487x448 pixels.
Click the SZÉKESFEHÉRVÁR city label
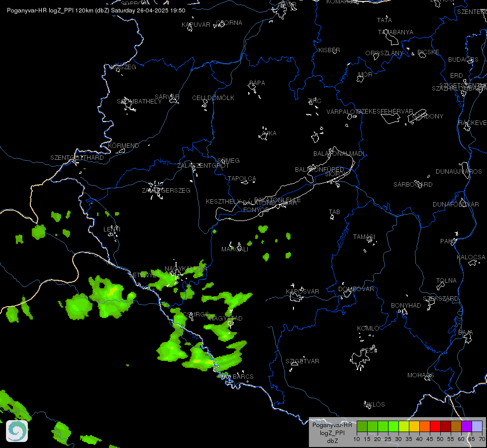(385, 112)
